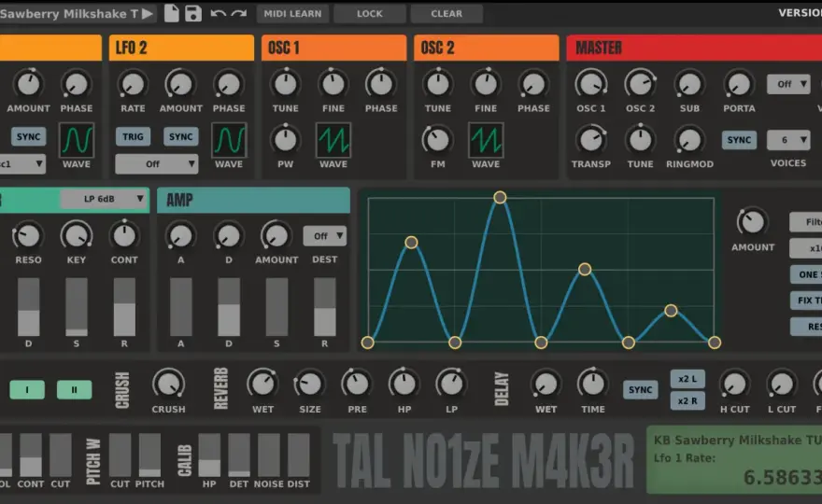Save preset with the floppy disk icon
This screenshot has width=822, height=504.
coord(193,13)
